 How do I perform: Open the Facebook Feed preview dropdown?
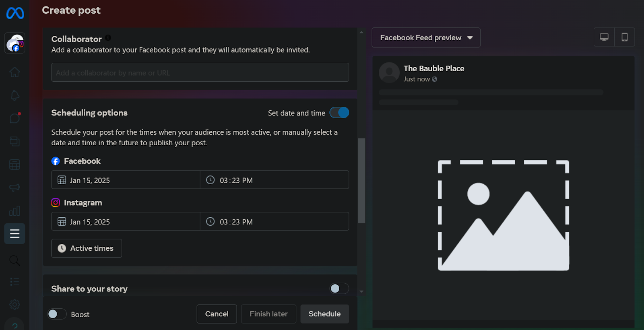tap(426, 37)
